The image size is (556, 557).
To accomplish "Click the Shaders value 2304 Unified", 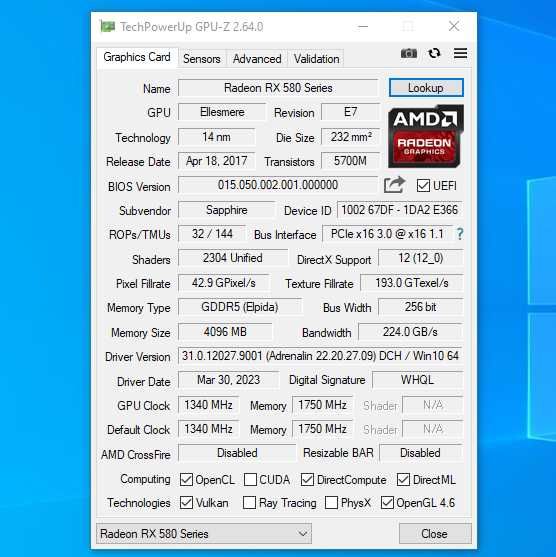I will pos(233,258).
